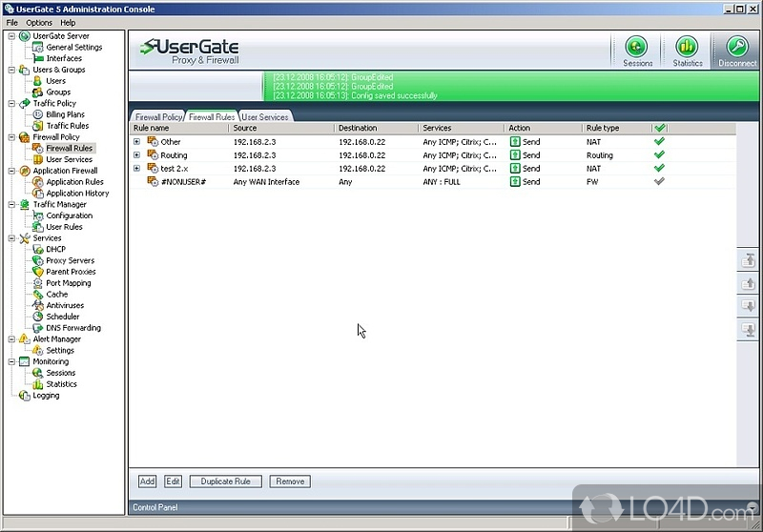Click the move-rule-to-top arrow icon

point(748,260)
